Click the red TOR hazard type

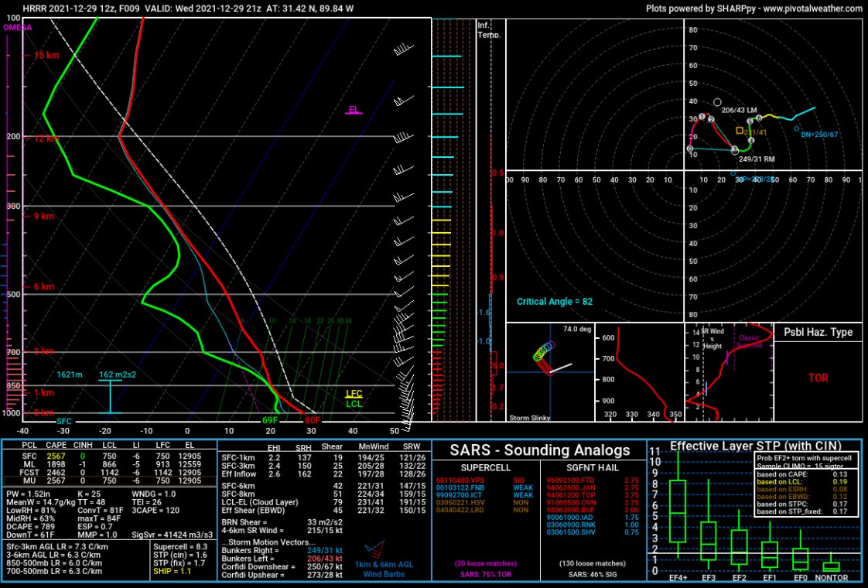click(818, 378)
